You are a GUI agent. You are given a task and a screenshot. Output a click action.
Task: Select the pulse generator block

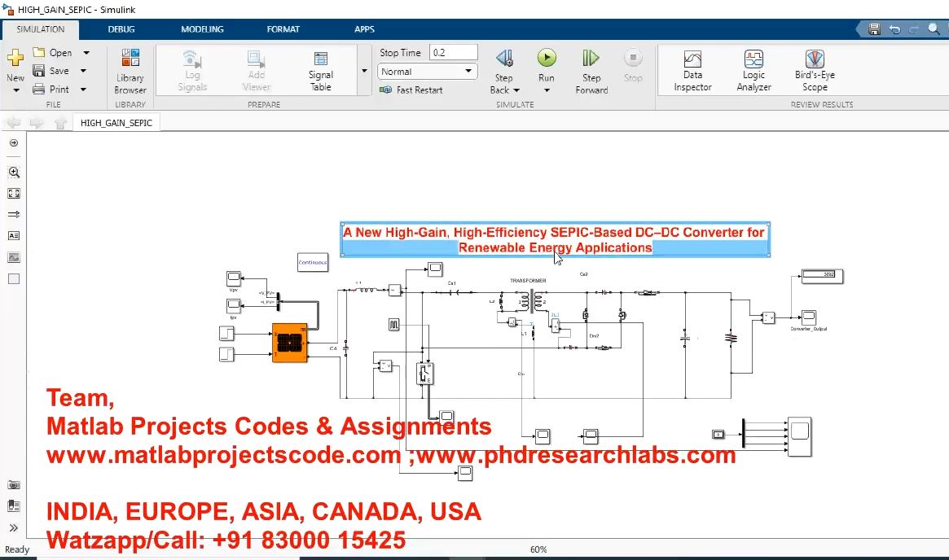394,325
